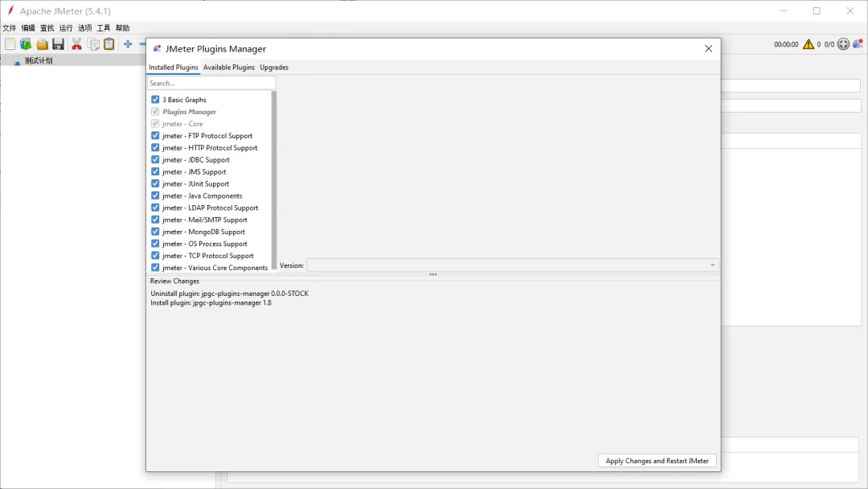Open the 帮助 menu
This screenshot has width=868, height=489.
122,27
